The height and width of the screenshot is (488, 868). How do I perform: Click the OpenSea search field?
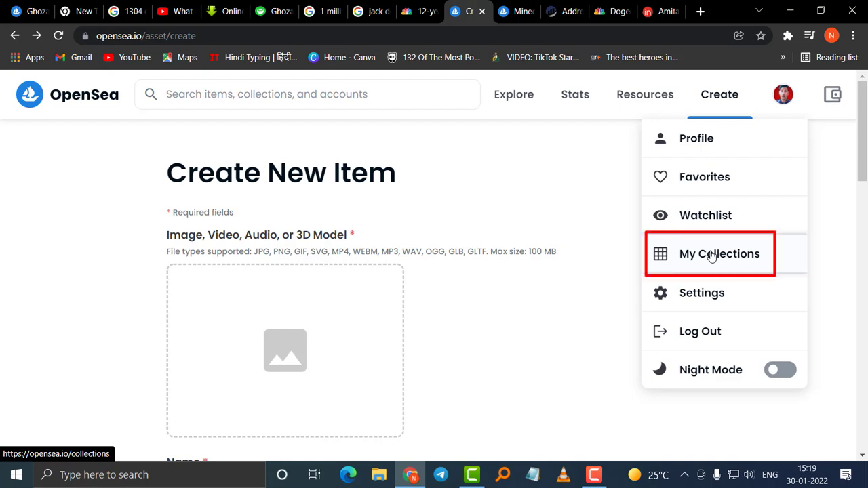click(x=307, y=94)
